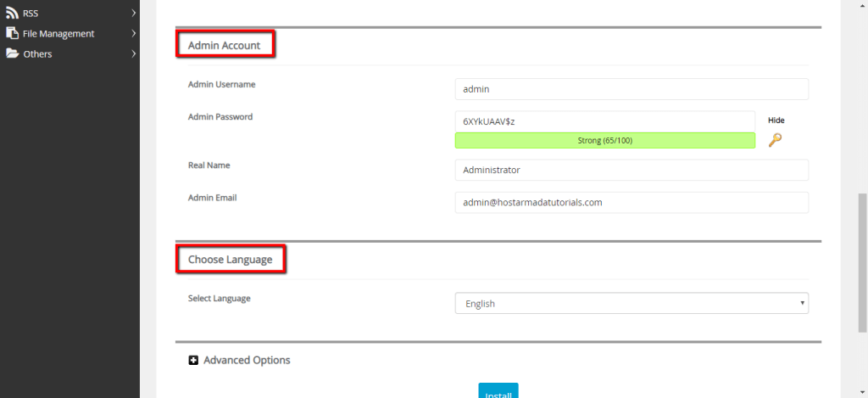Click the plus icon beside Advanced Options
Screen dimensions: 868x398
click(x=193, y=361)
